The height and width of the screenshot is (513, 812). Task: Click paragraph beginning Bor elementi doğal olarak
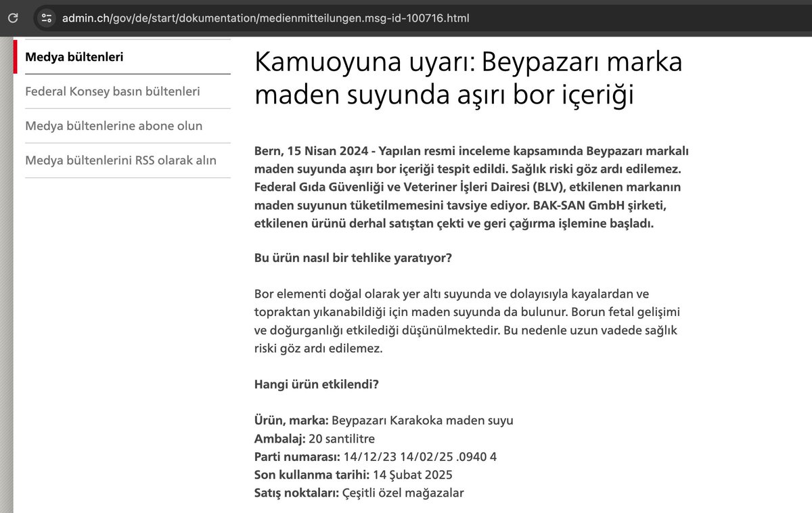467,322
